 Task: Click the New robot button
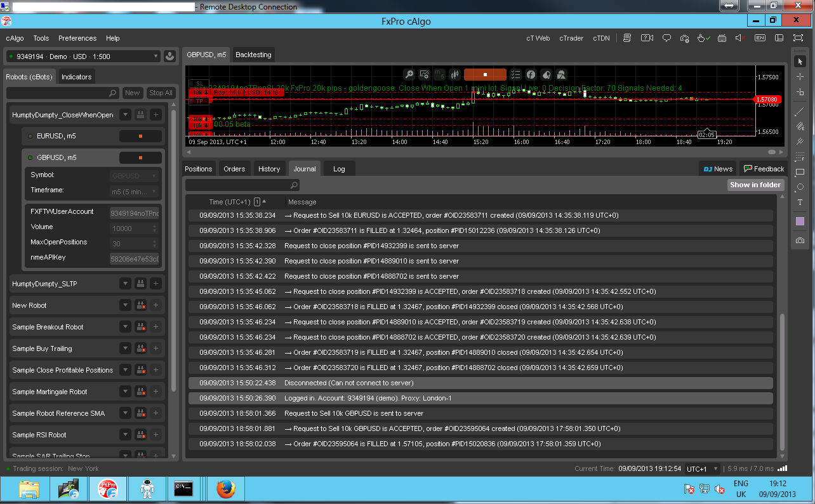(x=132, y=93)
